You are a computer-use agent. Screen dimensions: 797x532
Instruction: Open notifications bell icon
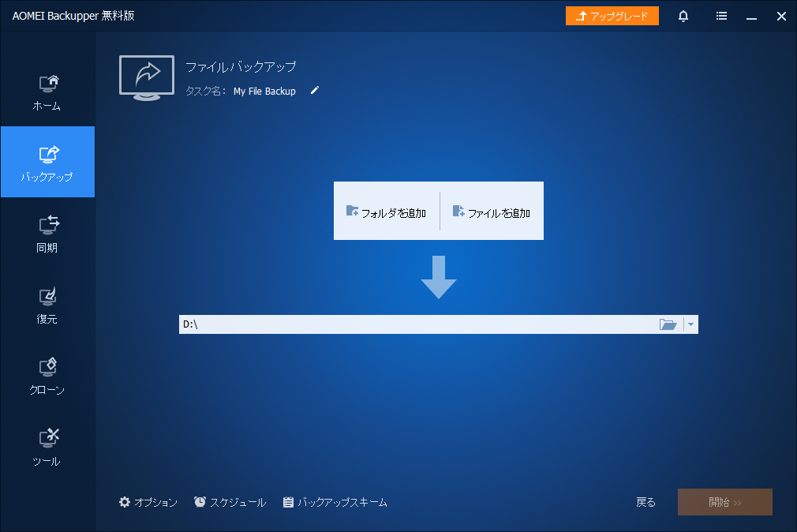click(683, 17)
